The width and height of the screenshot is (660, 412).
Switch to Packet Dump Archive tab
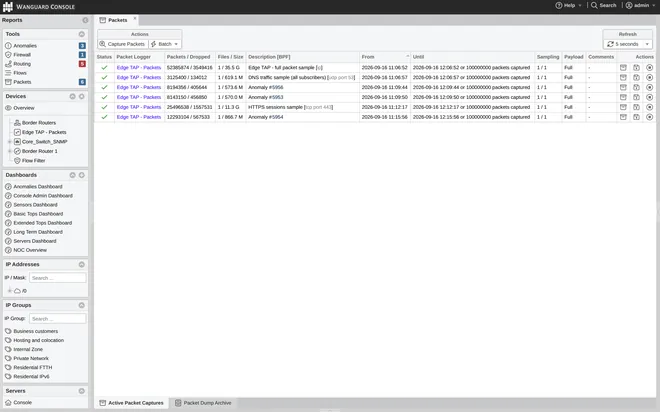point(203,403)
